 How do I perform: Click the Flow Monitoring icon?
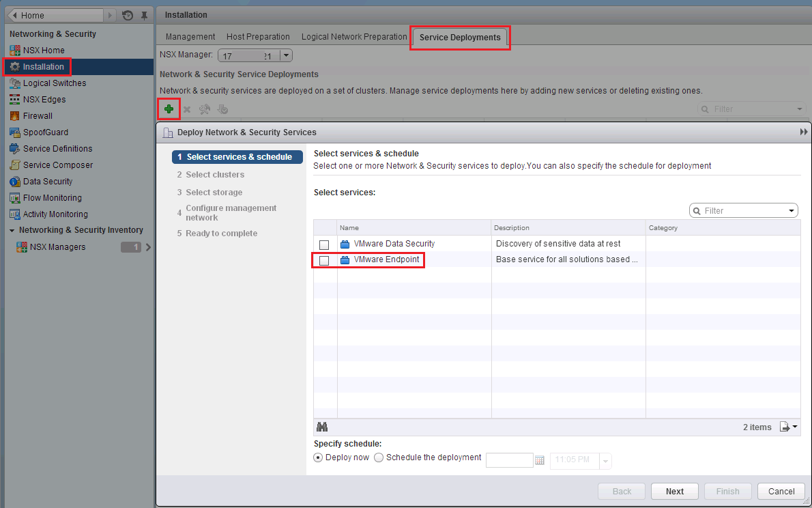(14, 198)
